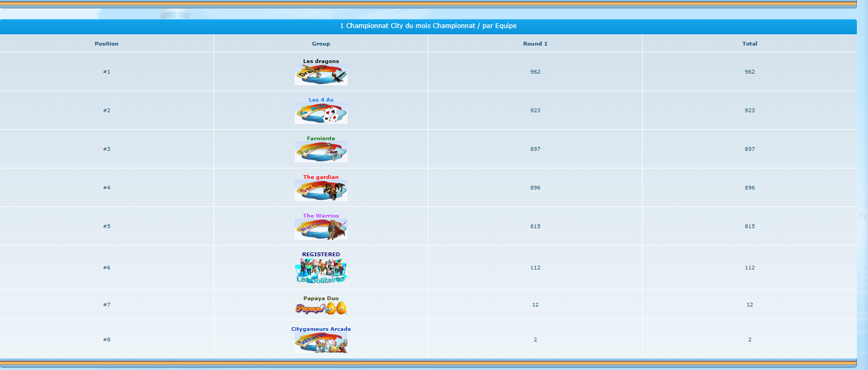Click the Les 4 As cards logo
Viewport: 868px width, 370px height.
321,114
